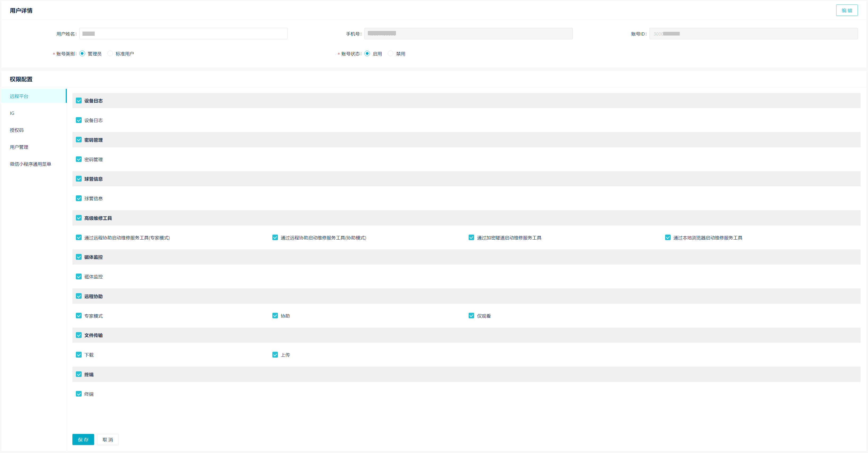Open the IG permissions tab

(12, 113)
